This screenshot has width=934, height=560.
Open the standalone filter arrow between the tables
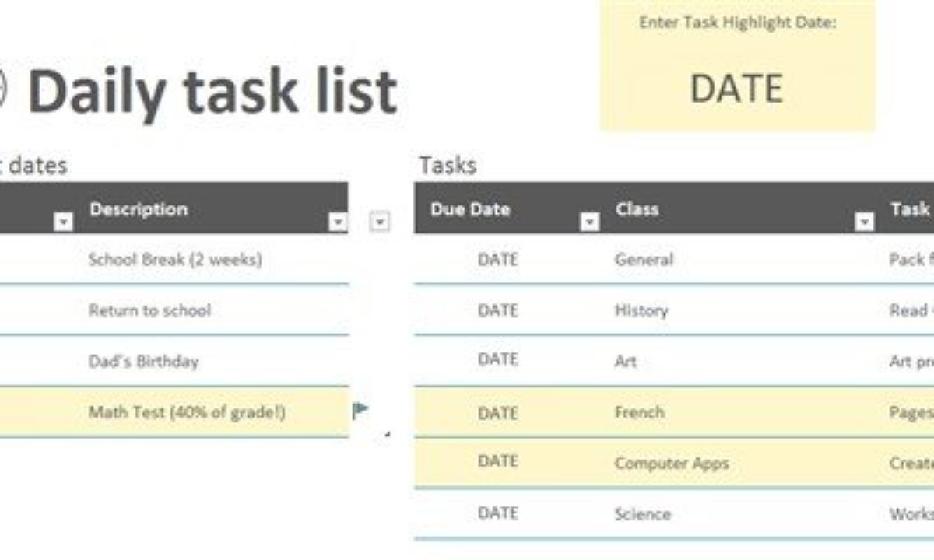coord(379,222)
